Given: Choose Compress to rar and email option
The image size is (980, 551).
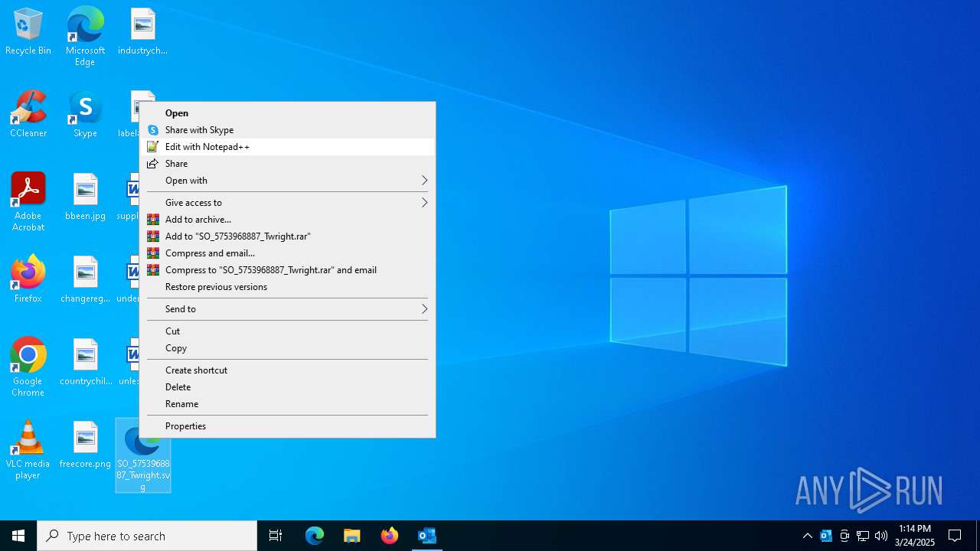Looking at the screenshot, I should tap(287, 270).
